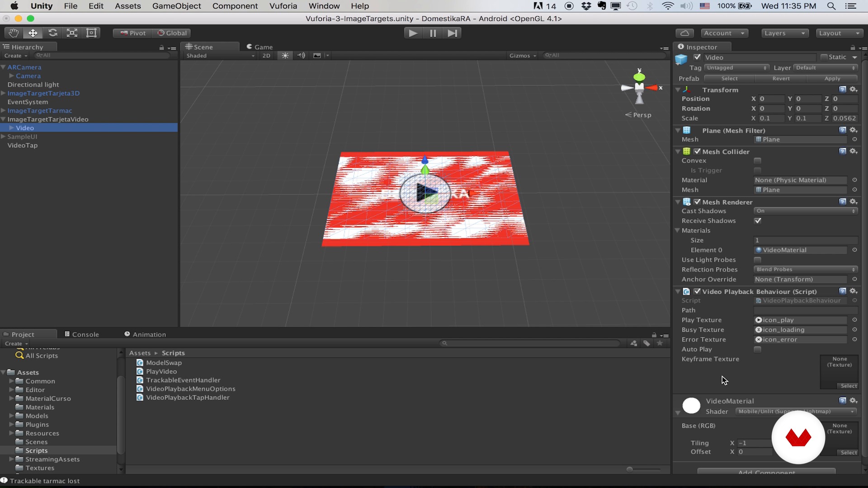Open the Cloud services icon
The height and width of the screenshot is (488, 868).
(684, 33)
